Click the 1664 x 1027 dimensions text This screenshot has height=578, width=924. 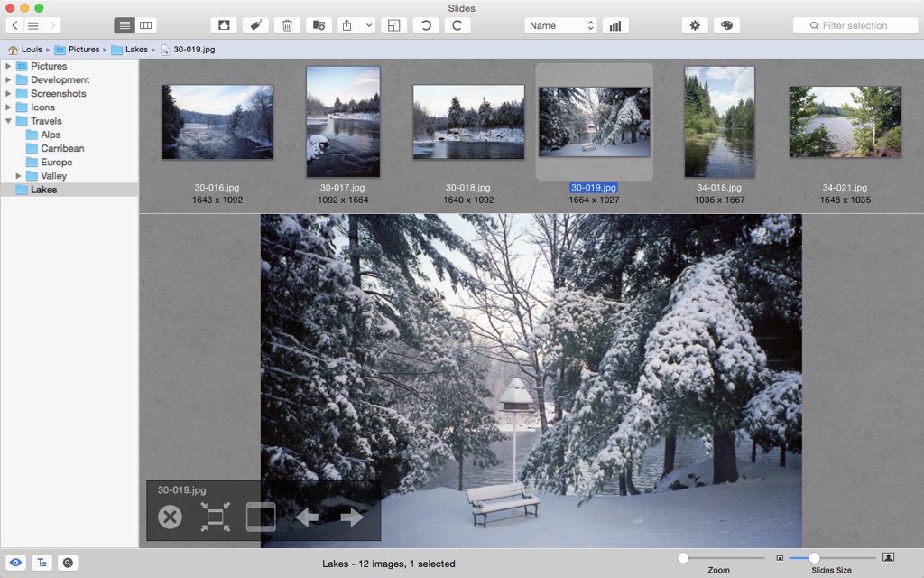click(x=594, y=200)
